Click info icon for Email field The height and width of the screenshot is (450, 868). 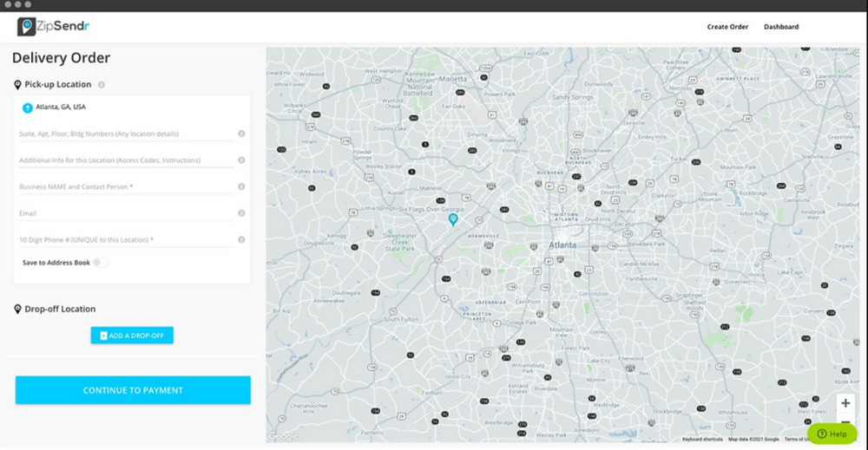click(x=241, y=213)
